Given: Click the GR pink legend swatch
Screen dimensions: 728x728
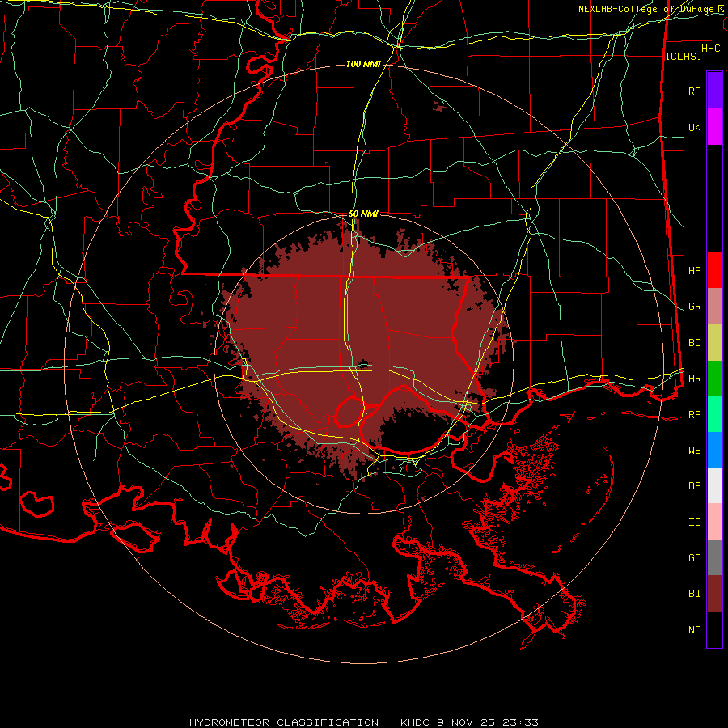Looking at the screenshot, I should [714, 307].
